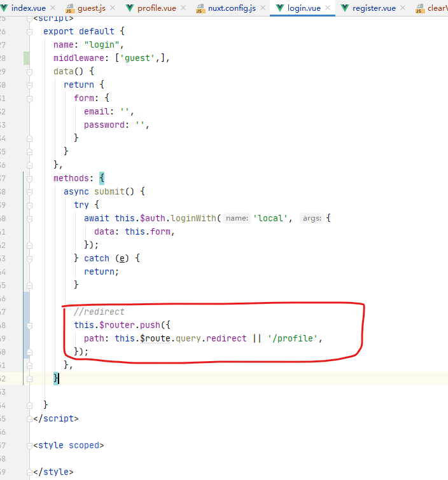
Task: Click the data: this.form, line
Action: (134, 231)
